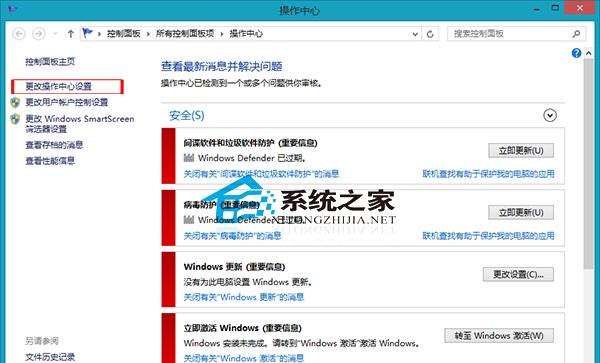600x363 pixels.
Task: Click the Forward navigation arrow
Action: (x=39, y=34)
